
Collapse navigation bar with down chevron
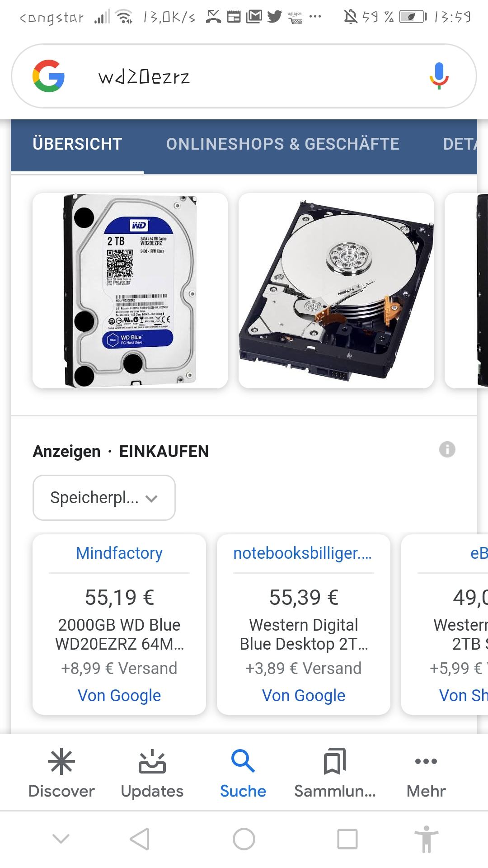coord(61,839)
